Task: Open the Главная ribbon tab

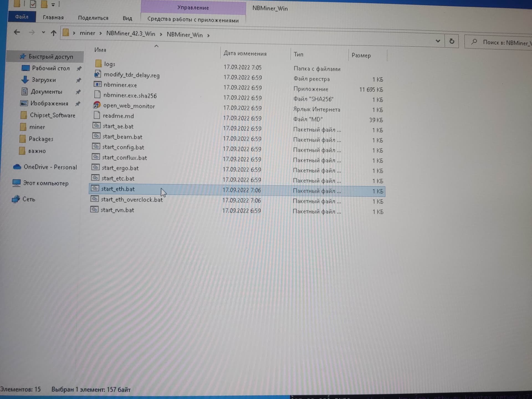Action: tap(53, 17)
